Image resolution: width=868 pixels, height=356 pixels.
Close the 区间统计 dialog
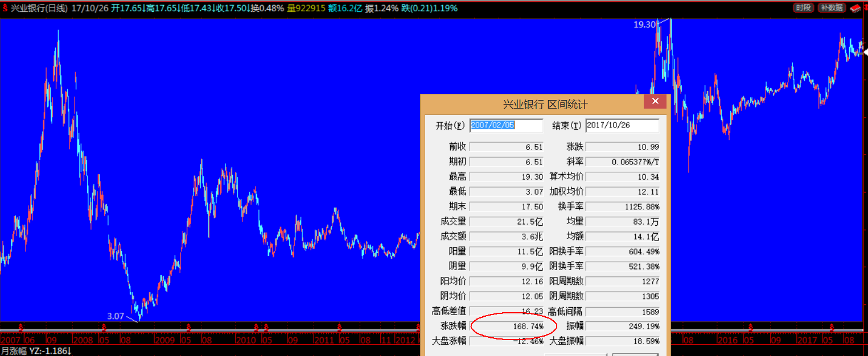655,102
